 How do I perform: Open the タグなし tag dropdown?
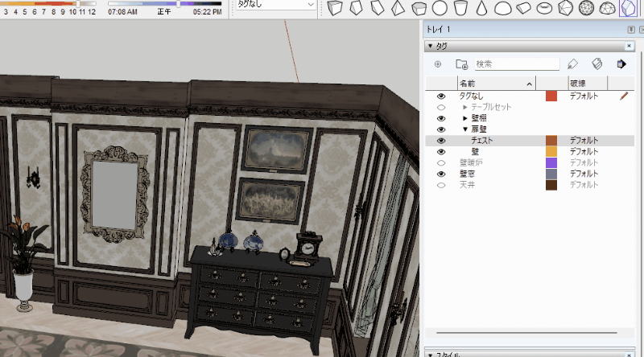(x=311, y=4)
